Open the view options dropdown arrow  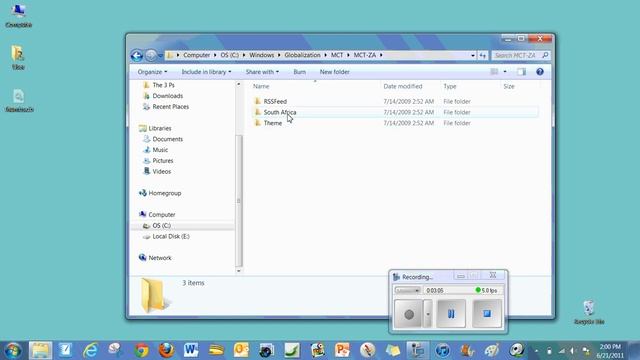click(505, 72)
